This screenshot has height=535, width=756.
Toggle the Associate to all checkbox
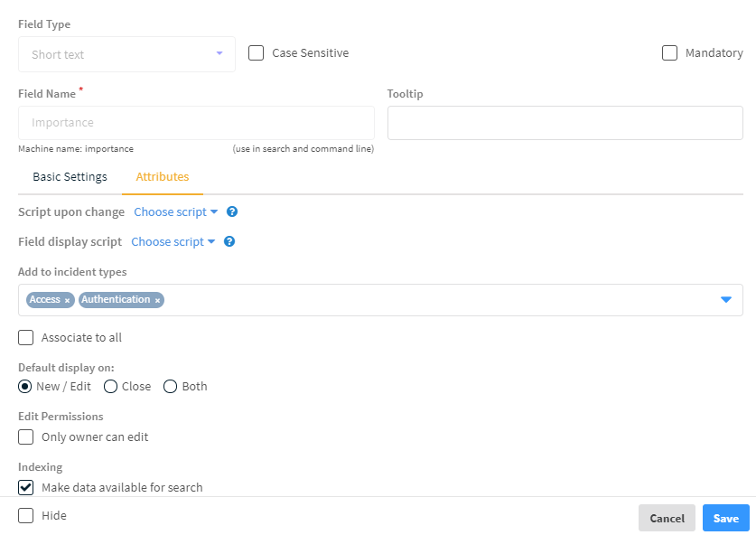pos(26,338)
